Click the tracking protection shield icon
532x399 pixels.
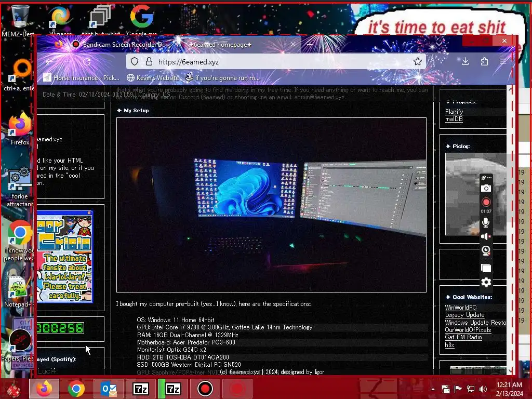135,62
